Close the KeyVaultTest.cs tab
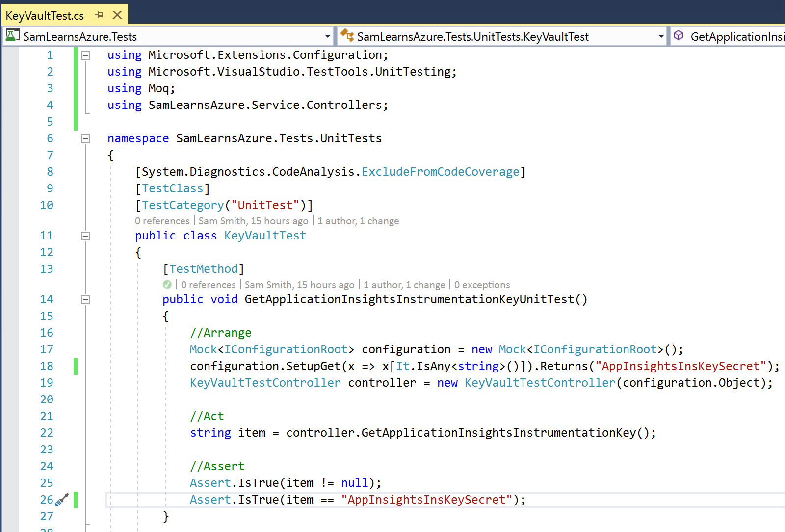785x532 pixels. 117,15
